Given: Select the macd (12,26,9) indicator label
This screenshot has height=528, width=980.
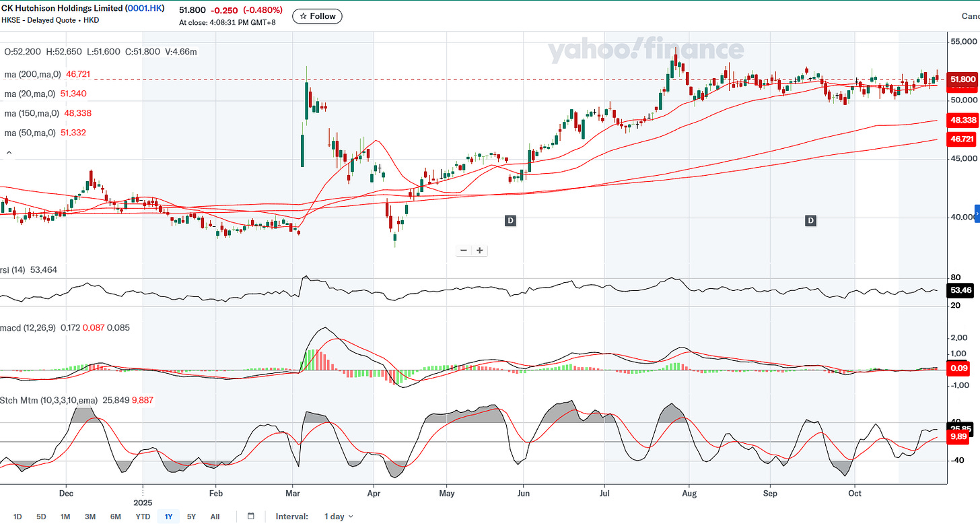Looking at the screenshot, I should 28,327.
